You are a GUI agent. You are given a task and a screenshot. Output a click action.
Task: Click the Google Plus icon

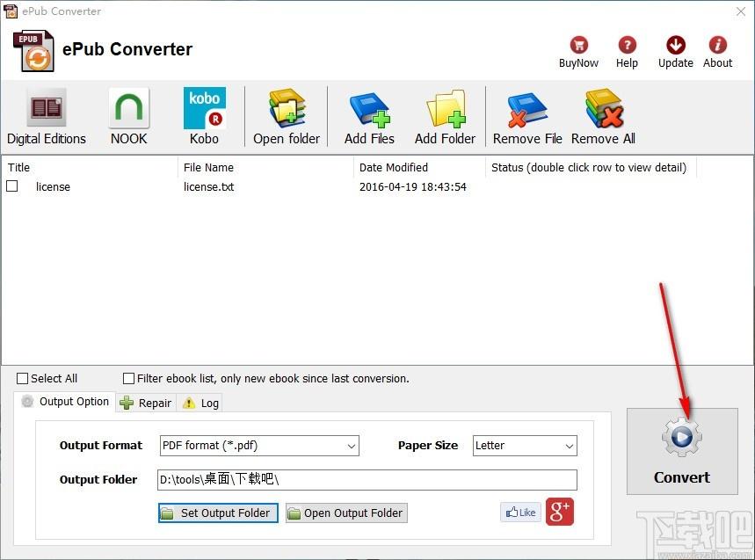click(x=560, y=512)
